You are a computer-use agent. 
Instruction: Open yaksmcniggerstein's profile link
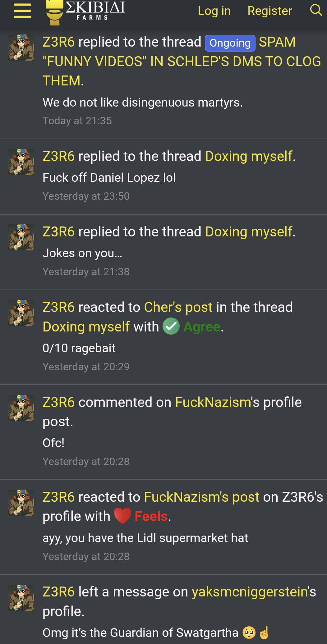(x=250, y=592)
